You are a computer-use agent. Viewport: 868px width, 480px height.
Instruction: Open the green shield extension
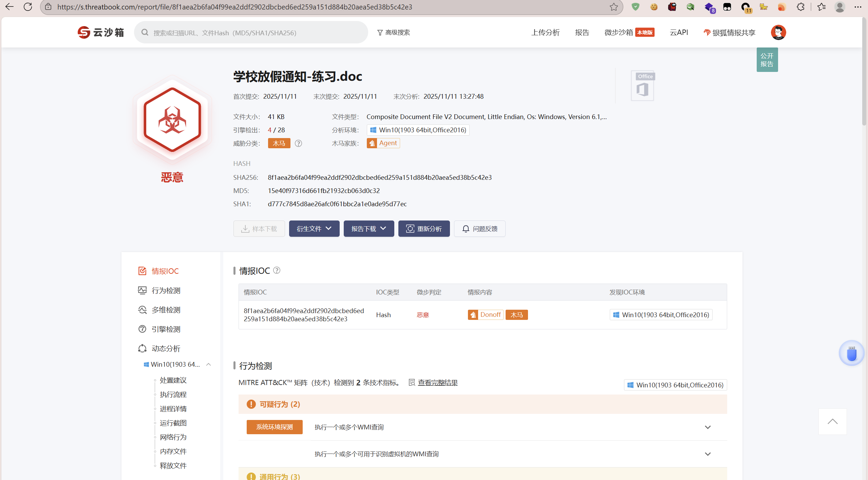pos(636,7)
